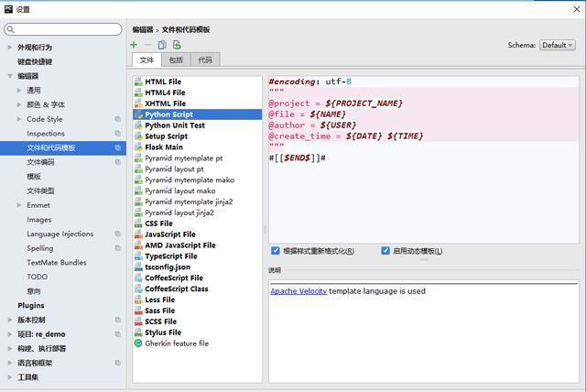Switch to the 包括 tab
The height and width of the screenshot is (392, 586).
[x=176, y=60]
